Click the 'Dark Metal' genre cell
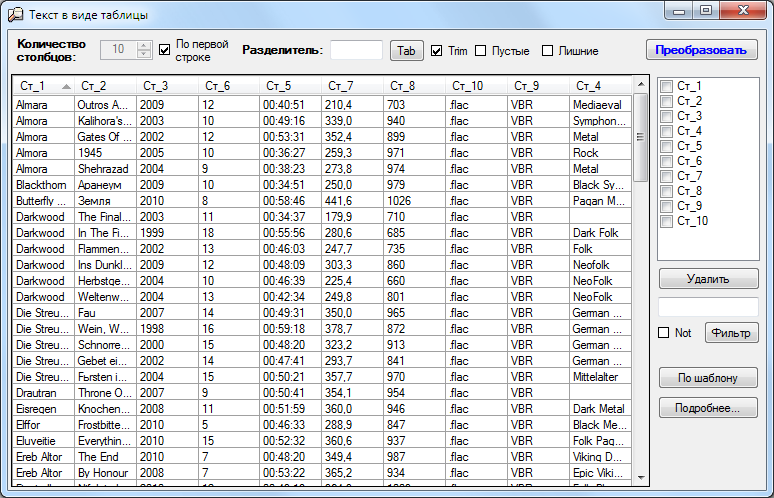 [600, 409]
